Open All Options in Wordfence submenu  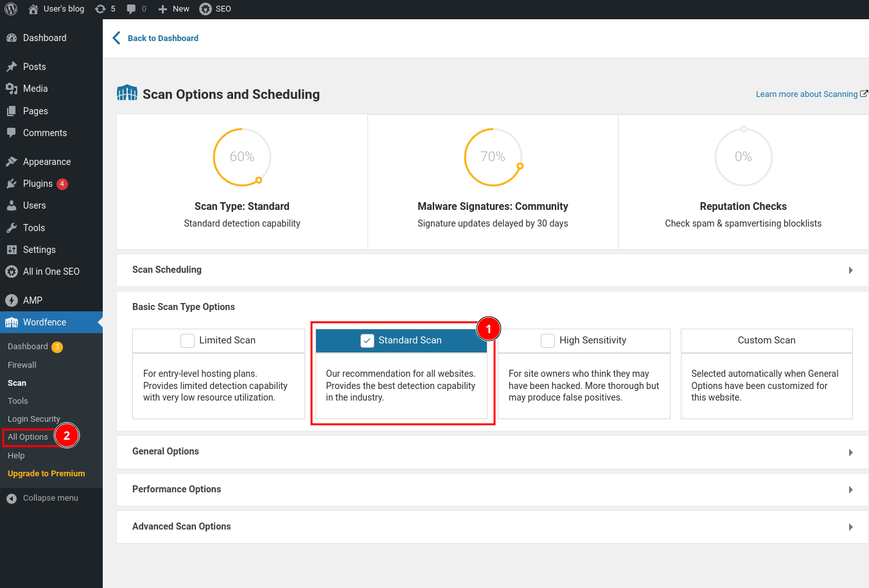pos(28,437)
